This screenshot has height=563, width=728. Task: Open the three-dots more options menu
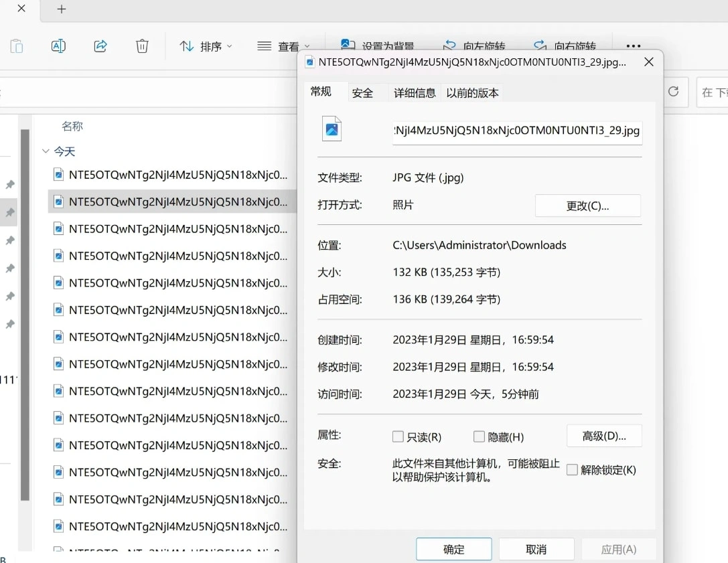tap(633, 46)
